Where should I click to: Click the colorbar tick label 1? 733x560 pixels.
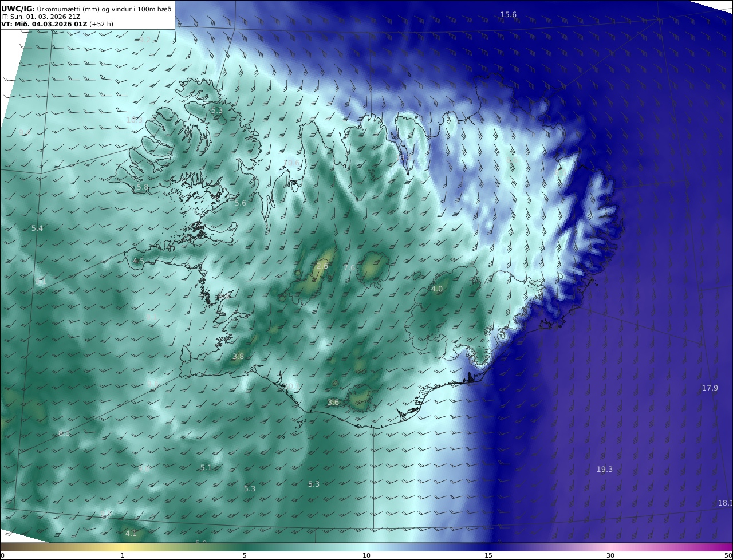click(x=122, y=555)
